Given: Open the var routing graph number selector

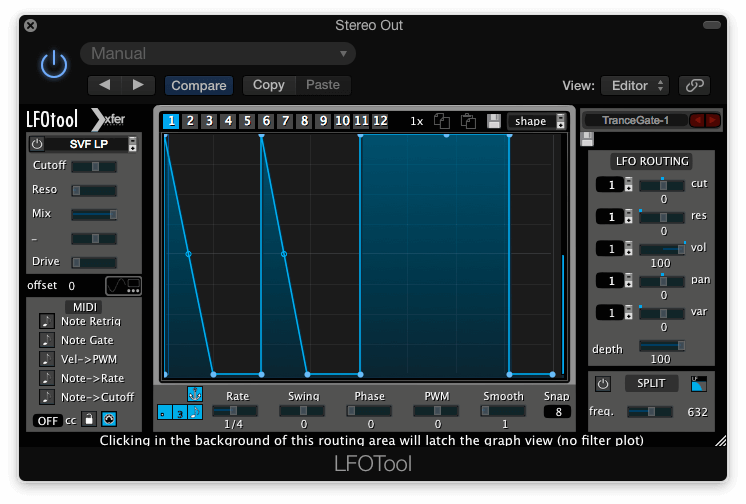Looking at the screenshot, I should point(614,313).
